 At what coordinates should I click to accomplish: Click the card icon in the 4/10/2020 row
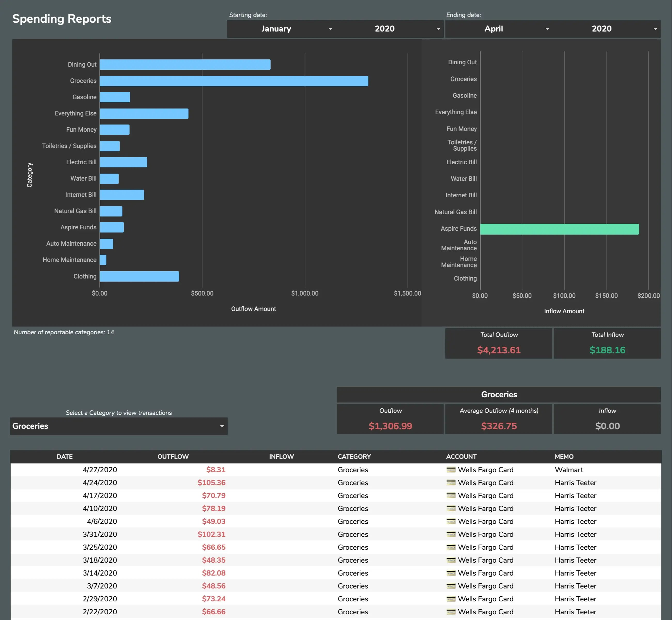(x=451, y=508)
